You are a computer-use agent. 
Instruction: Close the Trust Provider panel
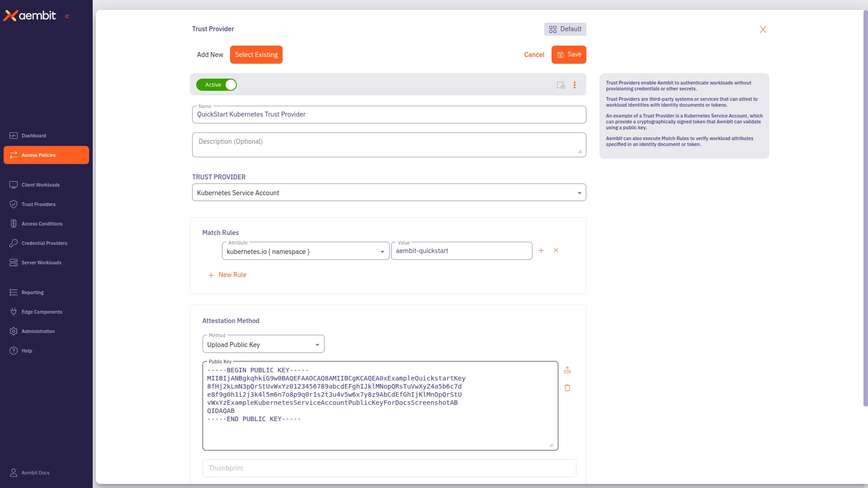point(763,29)
